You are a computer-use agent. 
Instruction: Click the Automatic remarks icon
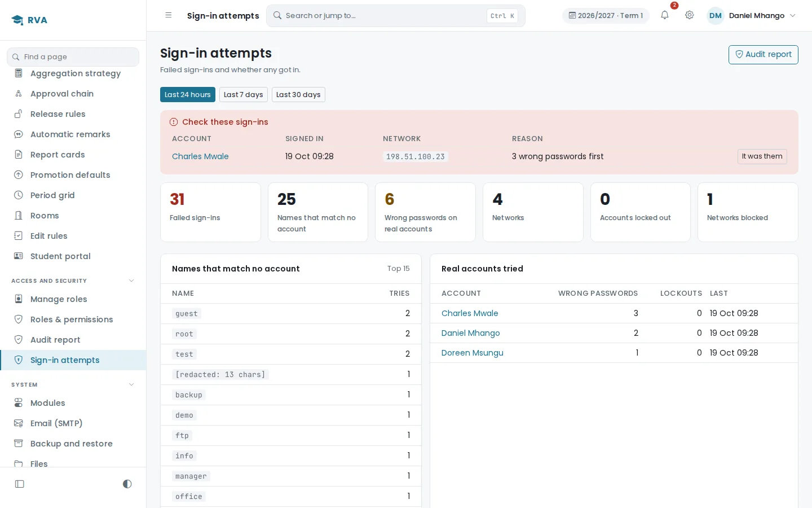pos(19,134)
